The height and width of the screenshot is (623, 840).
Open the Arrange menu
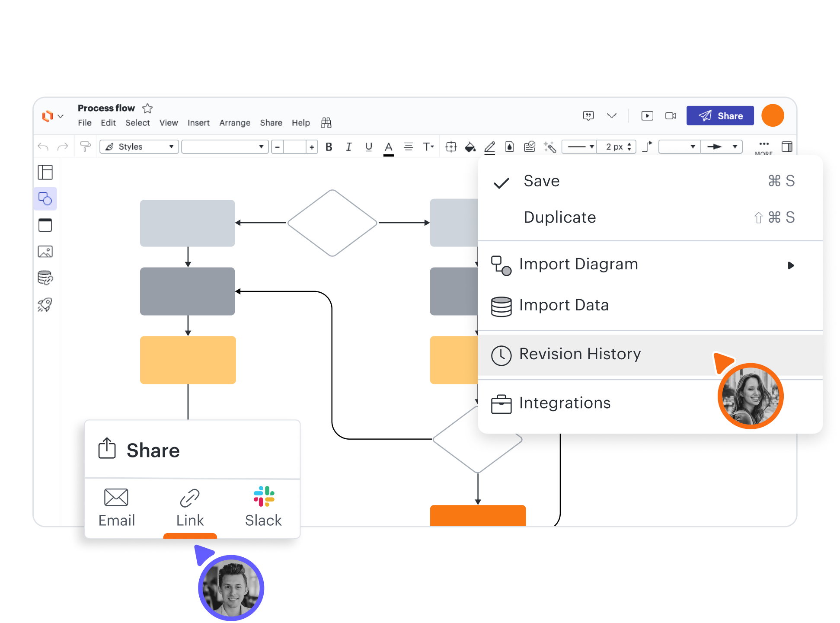pos(234,123)
